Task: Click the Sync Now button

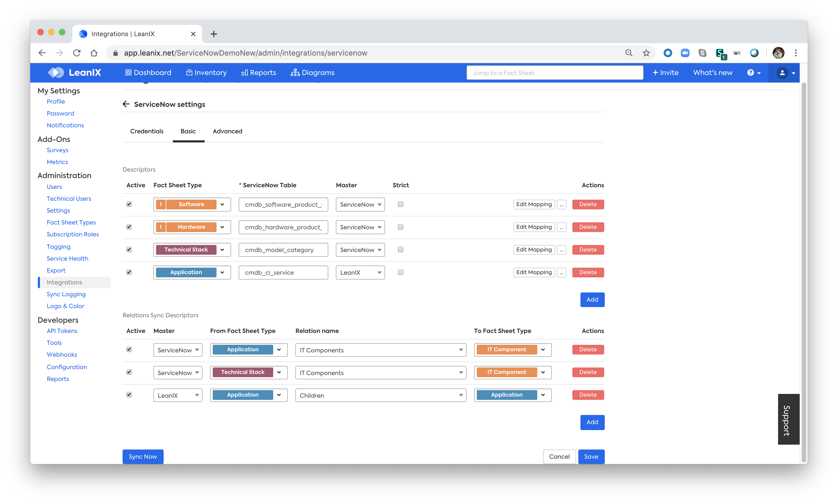Action: 143,457
